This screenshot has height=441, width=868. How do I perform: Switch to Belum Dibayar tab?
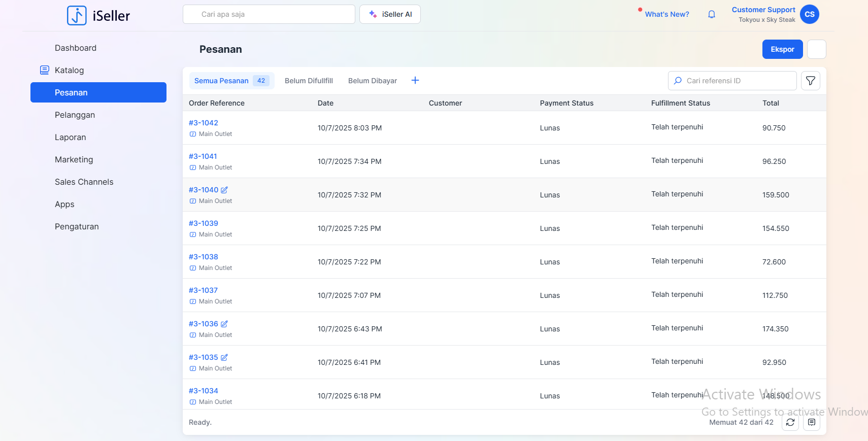373,81
